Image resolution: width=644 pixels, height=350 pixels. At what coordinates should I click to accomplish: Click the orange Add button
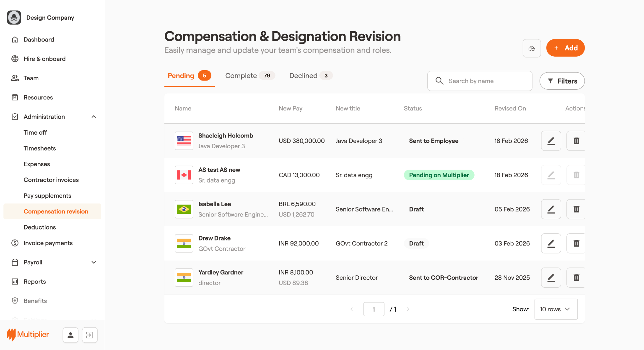565,48
